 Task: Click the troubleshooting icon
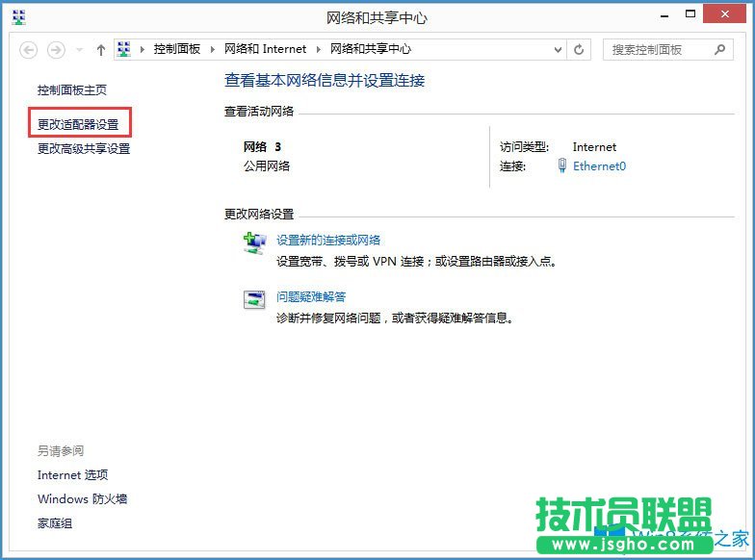pyautogui.click(x=254, y=300)
